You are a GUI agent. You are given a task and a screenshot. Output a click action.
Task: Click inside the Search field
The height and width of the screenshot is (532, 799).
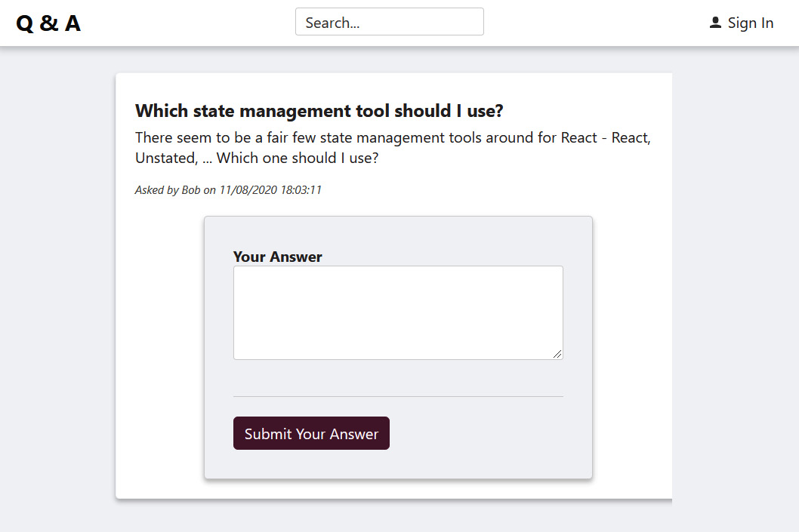(389, 21)
